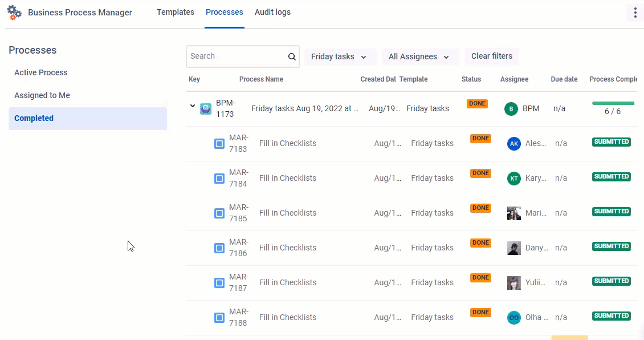Click the BPM-1173 process robot icon
The height and width of the screenshot is (340, 644).
[206, 109]
